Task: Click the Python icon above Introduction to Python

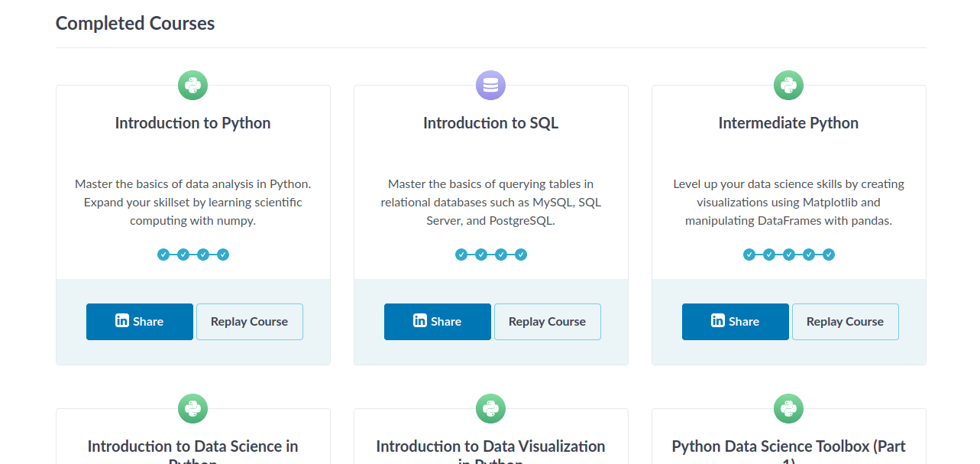Action: point(193,85)
